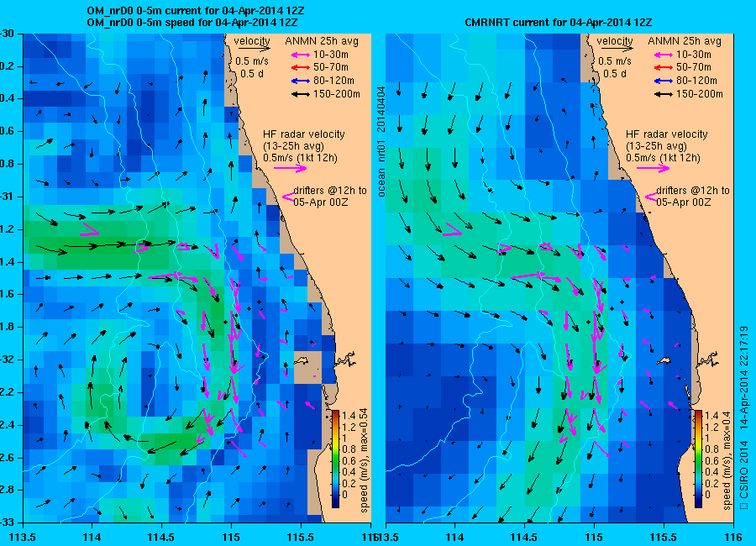Click Rottnest Island on the CMRNRT map
This screenshot has width=756, height=546.
coord(664,360)
